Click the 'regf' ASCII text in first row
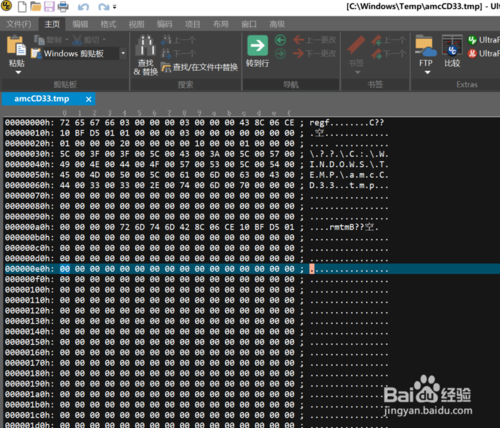Viewport: 500px width, 428px height. 319,123
